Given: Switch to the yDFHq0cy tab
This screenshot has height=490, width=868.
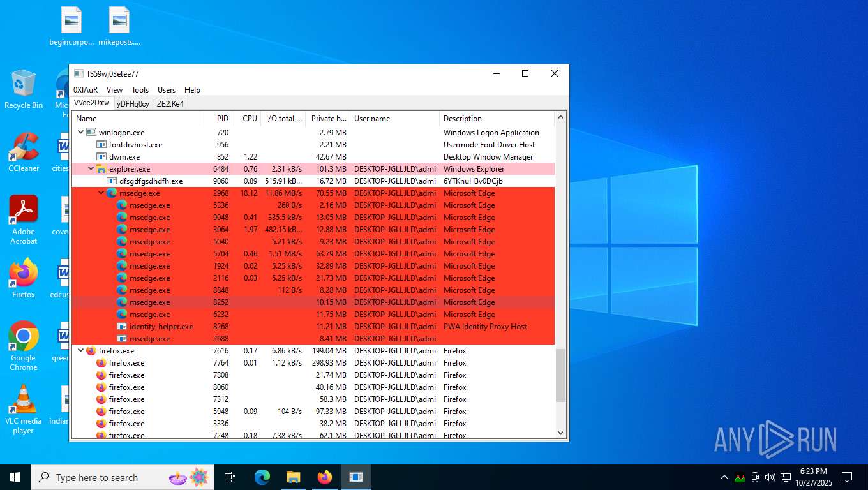Looking at the screenshot, I should coord(133,104).
